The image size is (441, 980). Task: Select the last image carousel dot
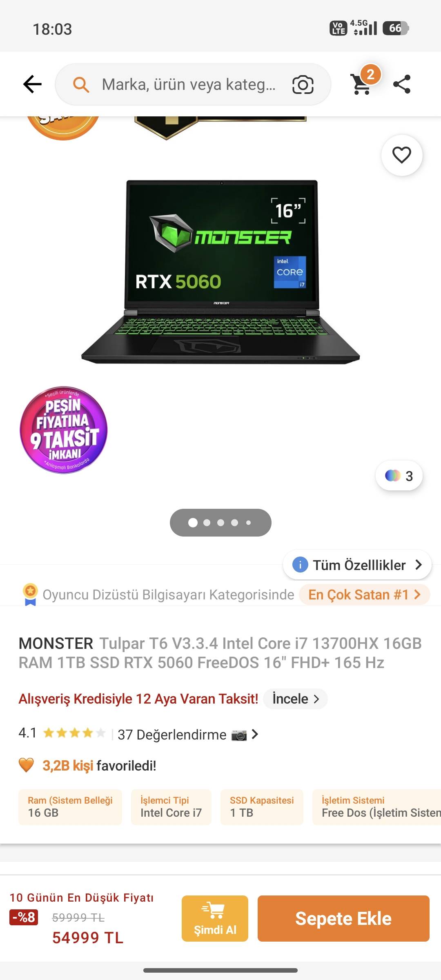coord(248,523)
